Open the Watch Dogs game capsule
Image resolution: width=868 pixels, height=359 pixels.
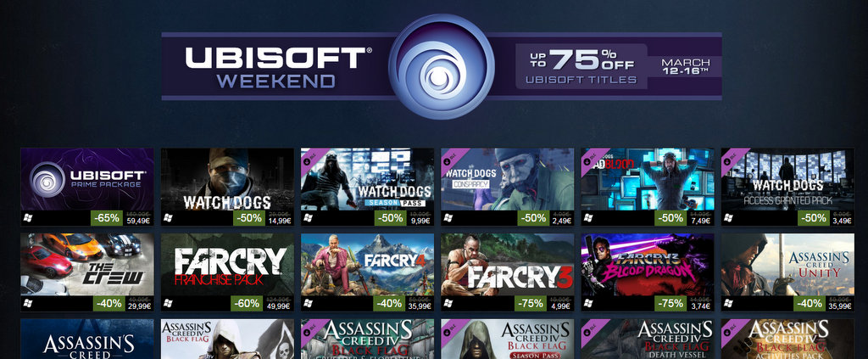[227, 179]
